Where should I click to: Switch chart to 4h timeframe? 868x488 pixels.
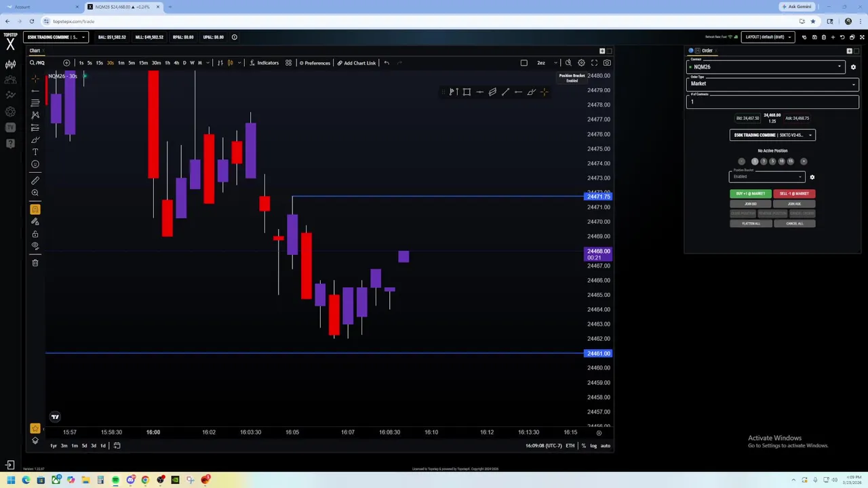click(x=176, y=63)
